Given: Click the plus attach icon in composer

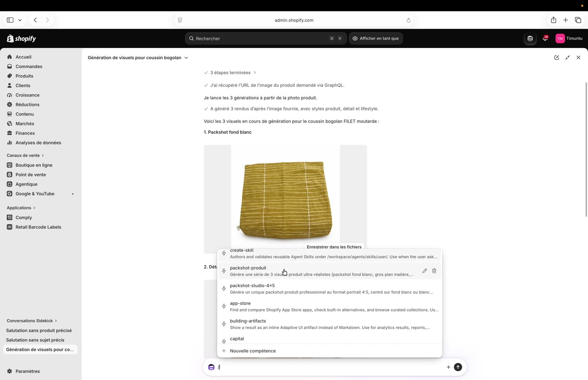Looking at the screenshot, I should 448,367.
